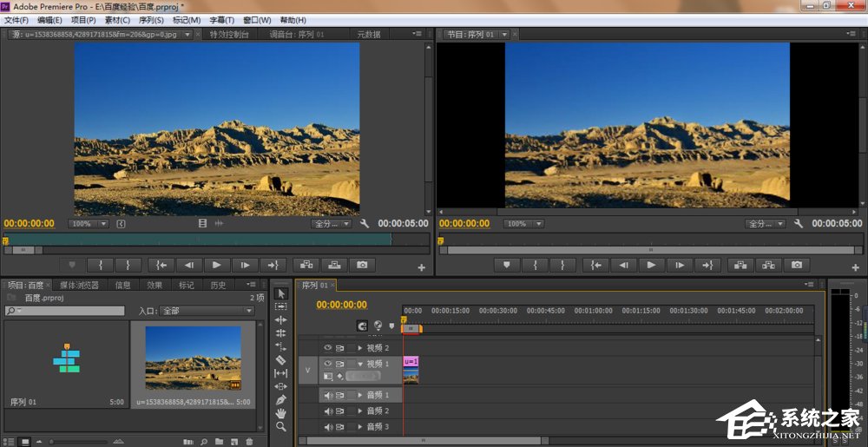868x447 pixels.
Task: Click the Lift button in Program monitor
Action: (x=739, y=265)
